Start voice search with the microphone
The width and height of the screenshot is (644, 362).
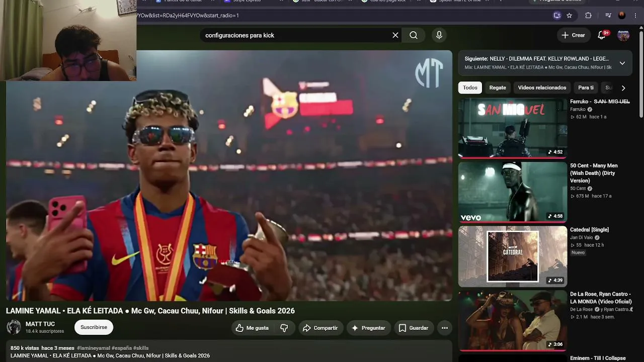[439, 35]
